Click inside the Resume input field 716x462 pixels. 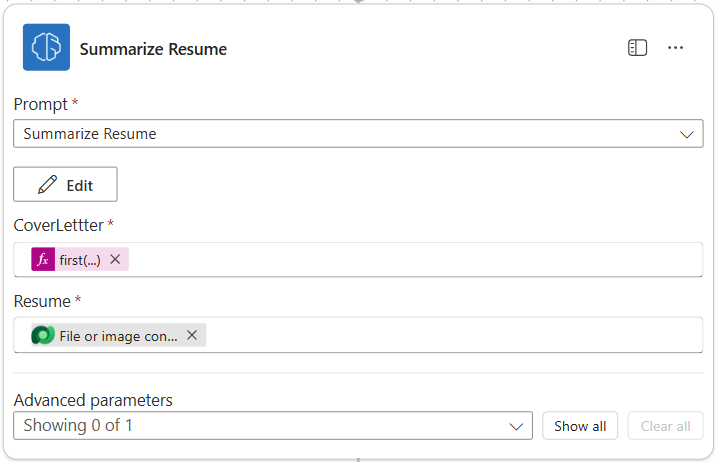coord(450,336)
